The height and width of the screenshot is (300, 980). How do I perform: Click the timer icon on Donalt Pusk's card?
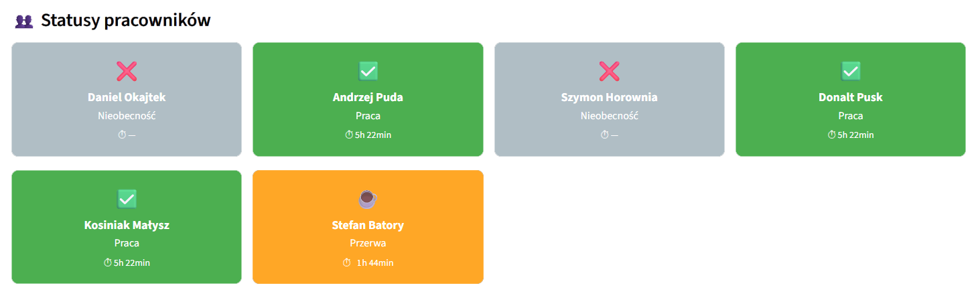(x=832, y=135)
